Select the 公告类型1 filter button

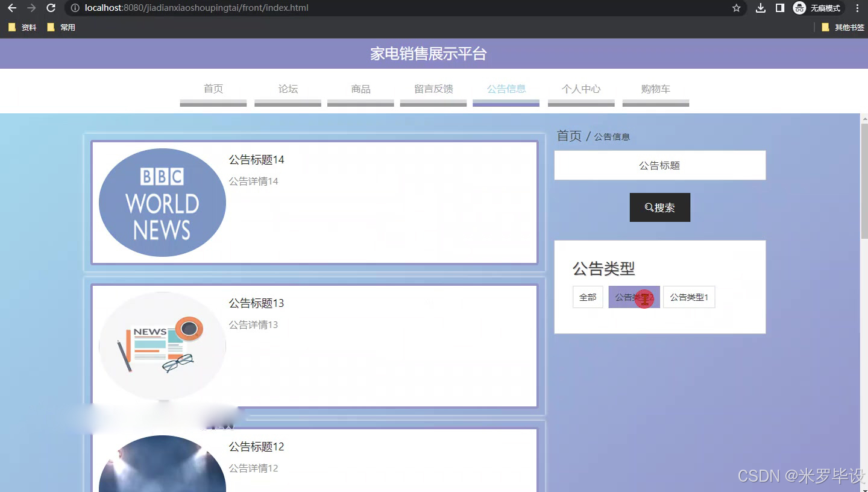689,297
